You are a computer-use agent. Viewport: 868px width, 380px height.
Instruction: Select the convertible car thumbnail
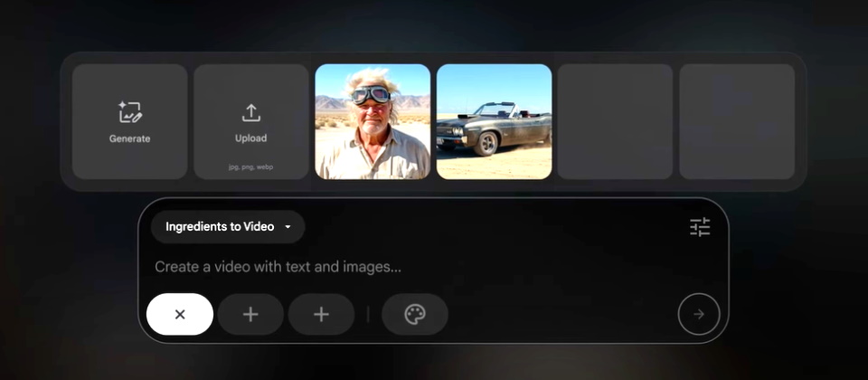tap(494, 121)
